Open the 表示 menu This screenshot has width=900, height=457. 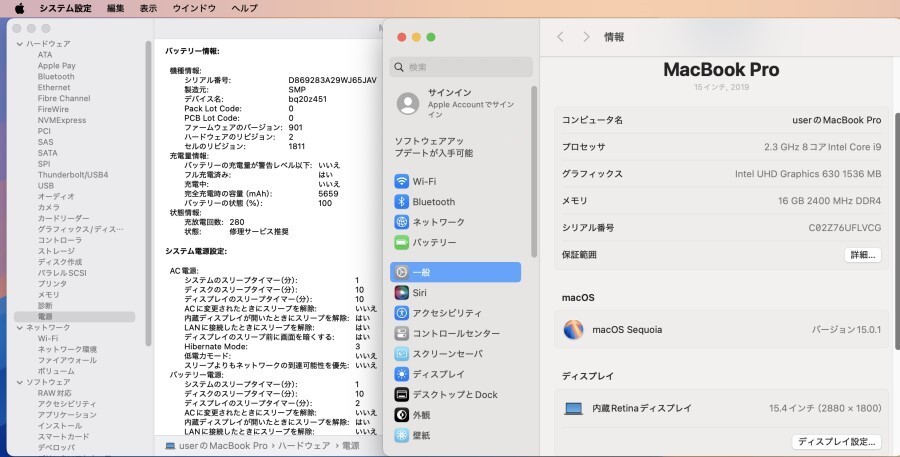click(x=148, y=8)
